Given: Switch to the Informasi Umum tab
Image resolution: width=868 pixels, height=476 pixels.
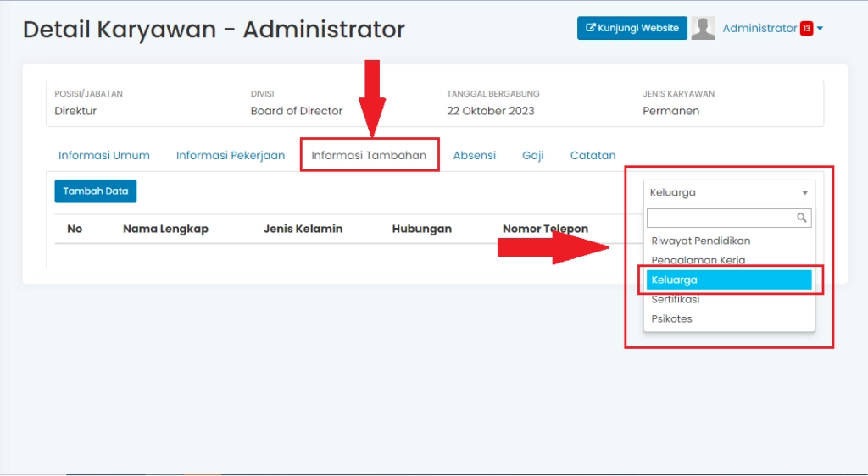Looking at the screenshot, I should point(104,155).
